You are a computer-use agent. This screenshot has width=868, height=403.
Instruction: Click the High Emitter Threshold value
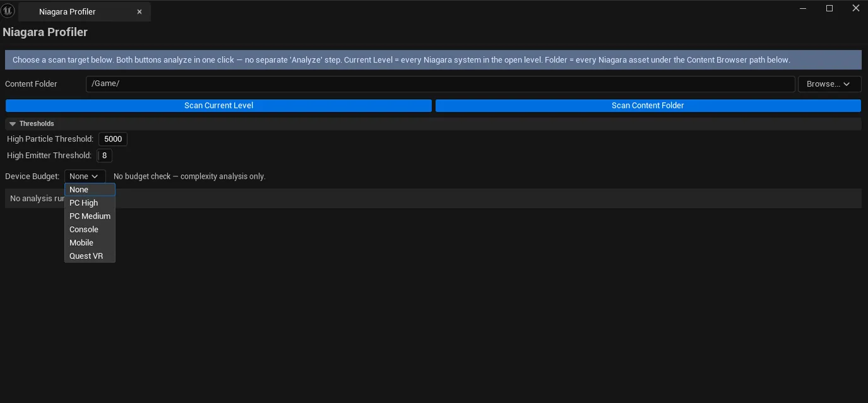coord(104,155)
